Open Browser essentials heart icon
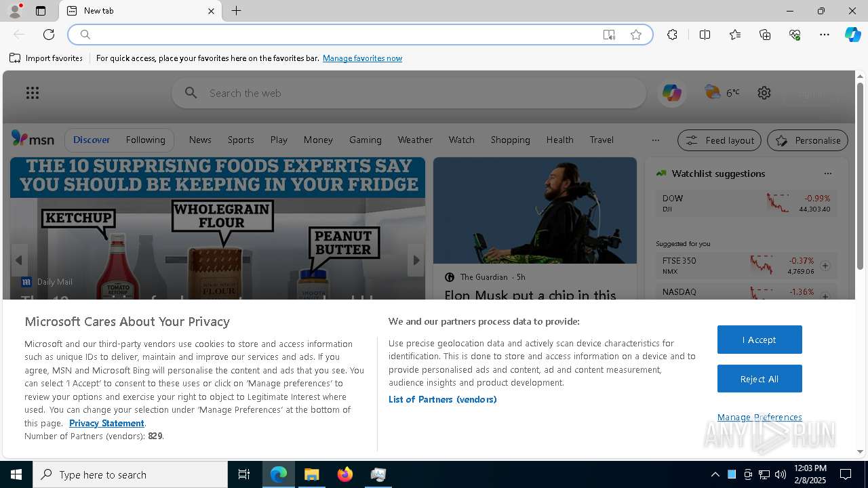This screenshot has height=488, width=868. 795,35
